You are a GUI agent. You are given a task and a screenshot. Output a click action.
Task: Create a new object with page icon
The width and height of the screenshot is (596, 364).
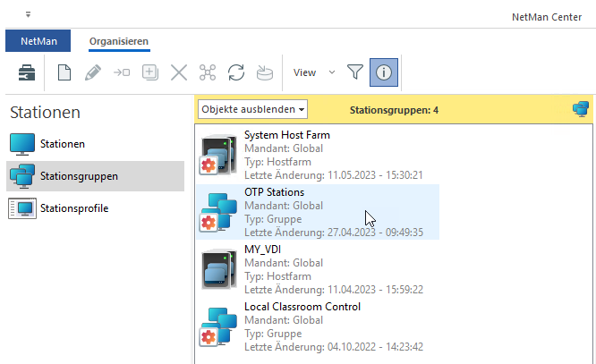pos(64,73)
